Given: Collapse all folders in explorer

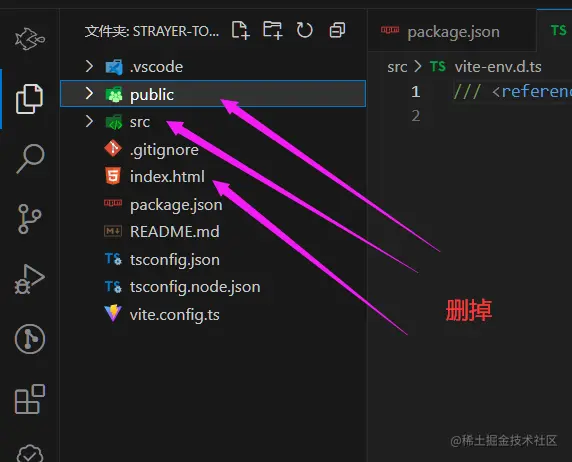Looking at the screenshot, I should point(337,30).
